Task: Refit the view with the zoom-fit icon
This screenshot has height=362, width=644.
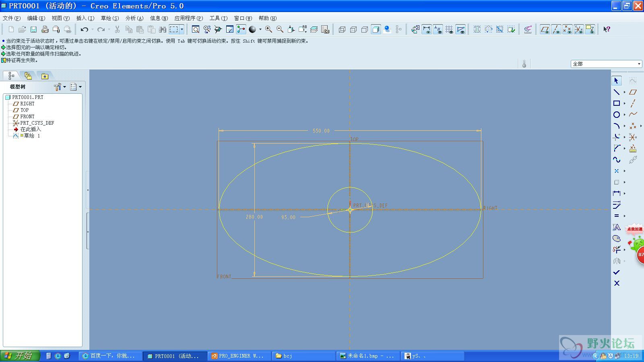Action: pos(196,29)
